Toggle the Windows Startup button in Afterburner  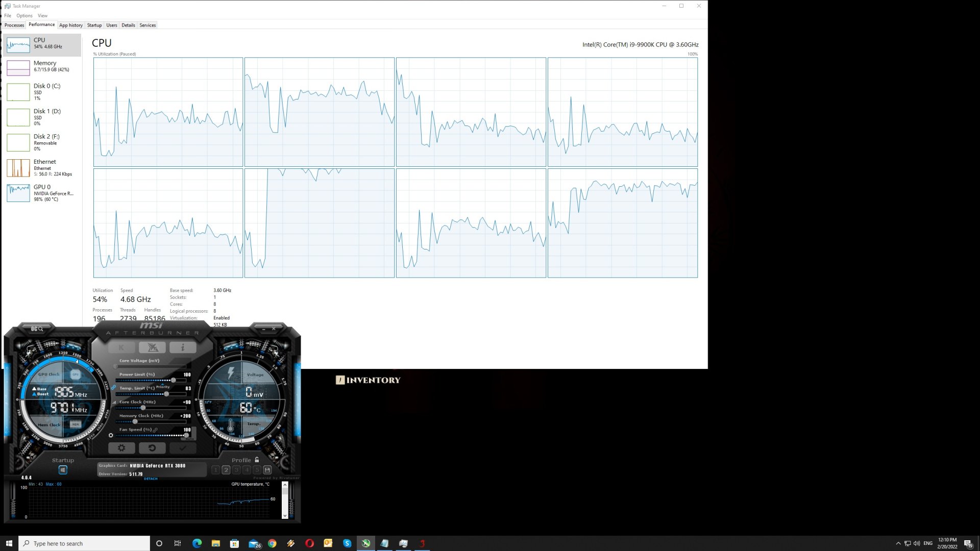[x=63, y=470]
